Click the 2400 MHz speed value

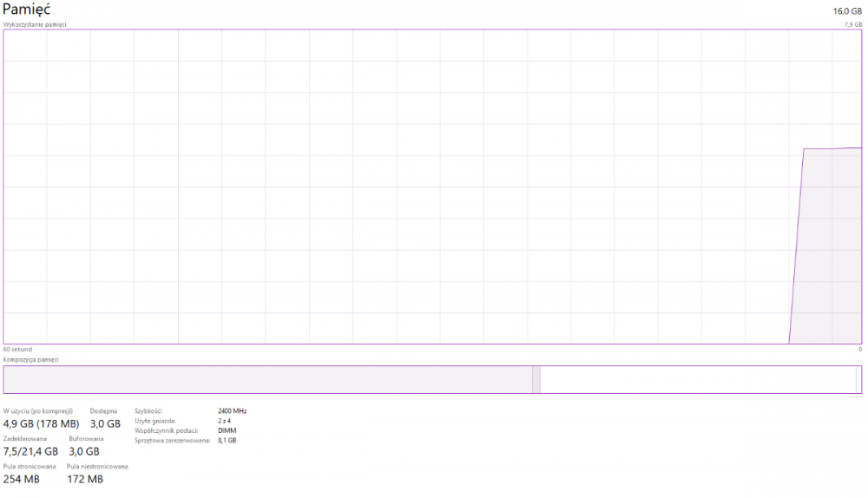tap(232, 410)
